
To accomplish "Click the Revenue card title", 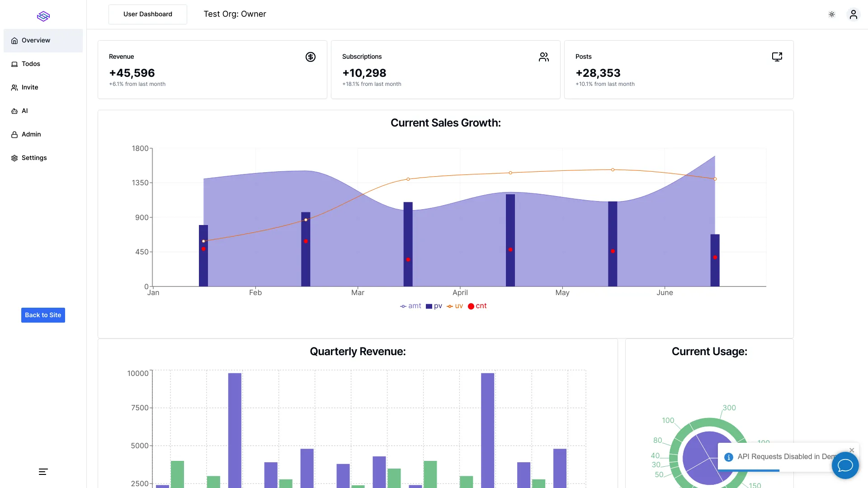I will 122,57.
